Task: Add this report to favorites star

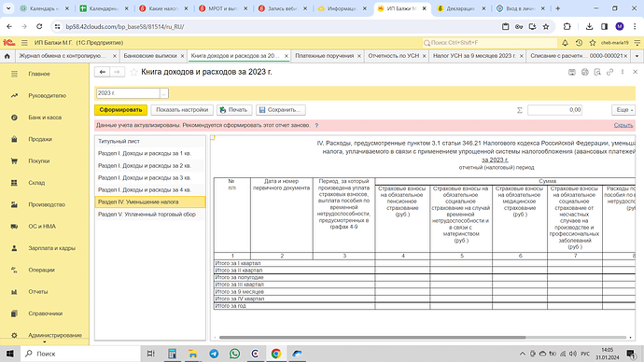Action: (133, 72)
